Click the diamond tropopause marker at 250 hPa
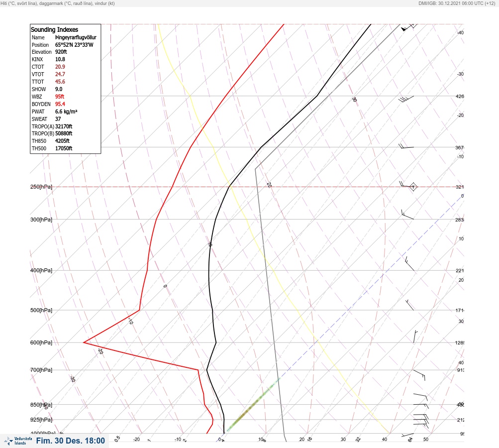This screenshot has height=448, width=499. [x=413, y=187]
